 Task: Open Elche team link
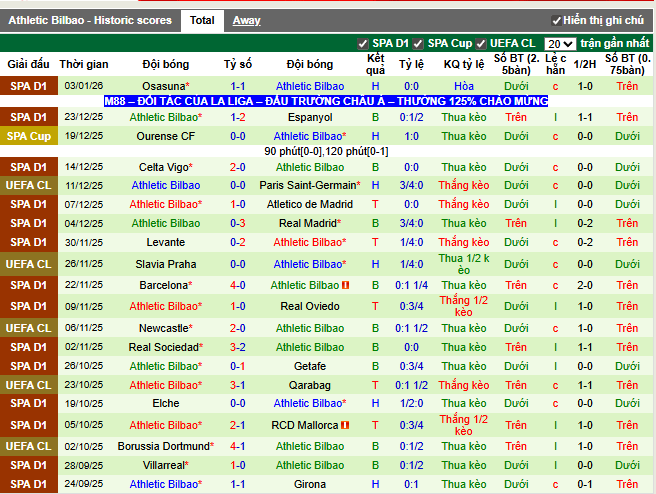point(166,403)
